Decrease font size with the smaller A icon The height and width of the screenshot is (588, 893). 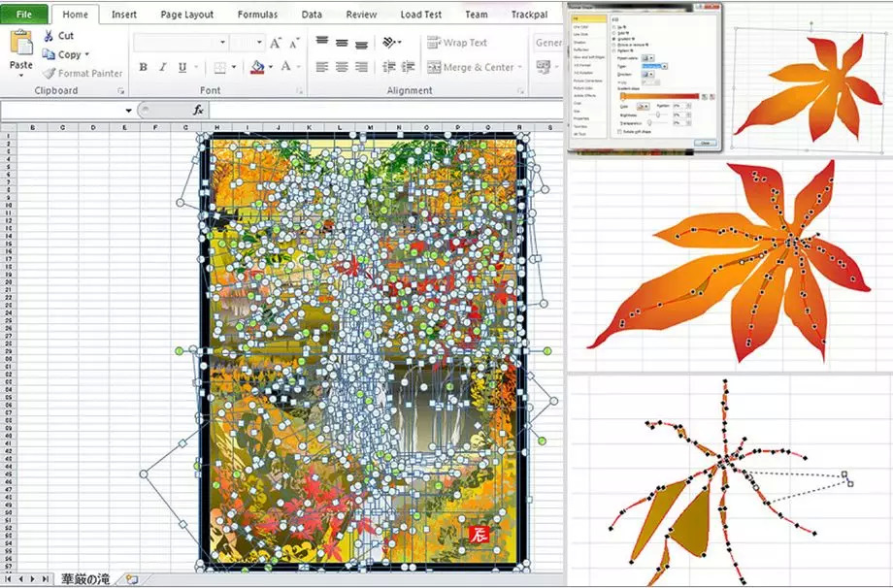coord(294,44)
